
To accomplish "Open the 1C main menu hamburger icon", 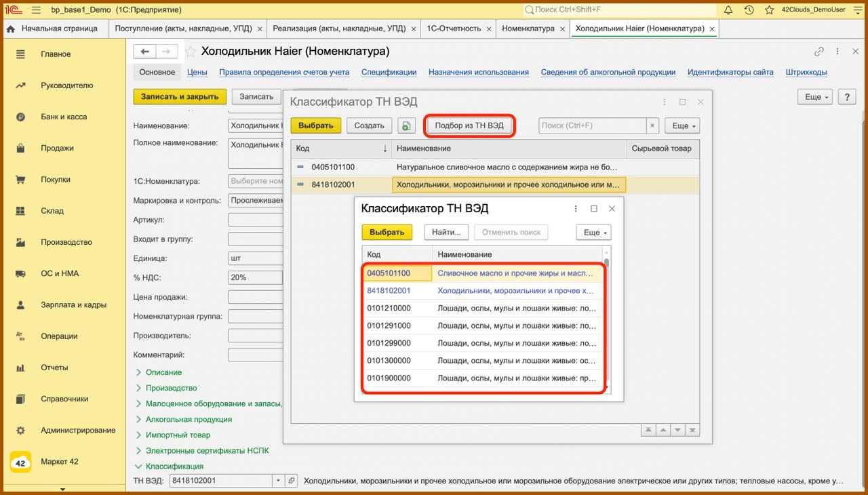I will click(36, 10).
